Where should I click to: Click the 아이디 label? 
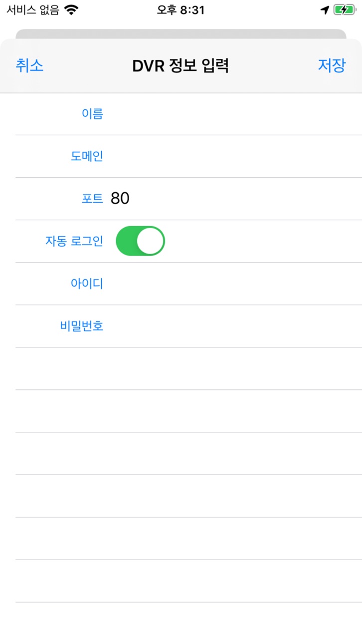[x=87, y=284]
